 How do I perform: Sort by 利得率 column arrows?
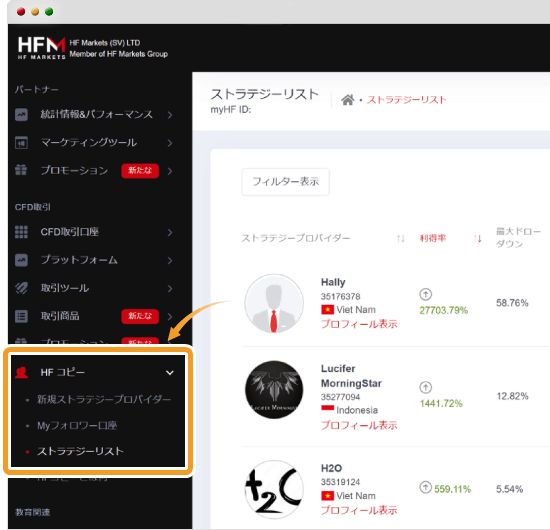coord(477,239)
